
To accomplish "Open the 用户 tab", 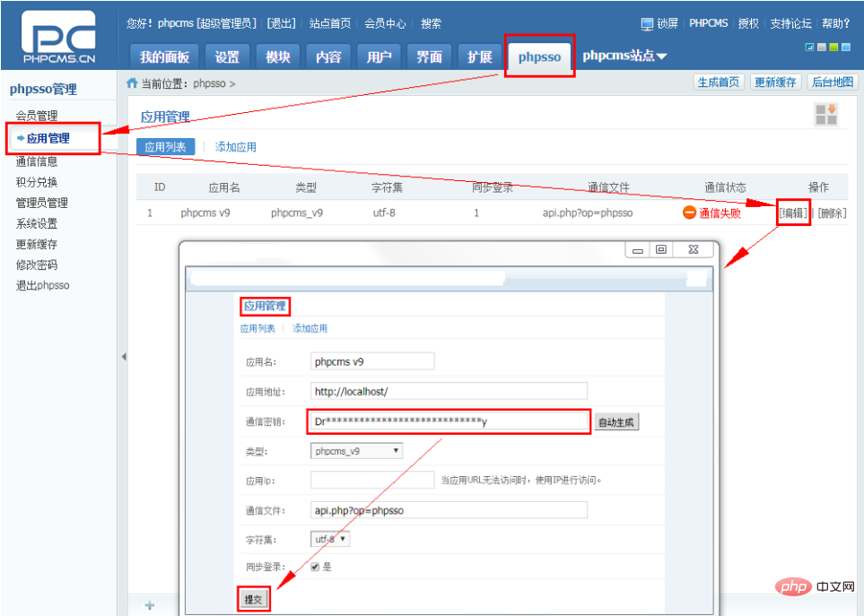I will pos(380,56).
